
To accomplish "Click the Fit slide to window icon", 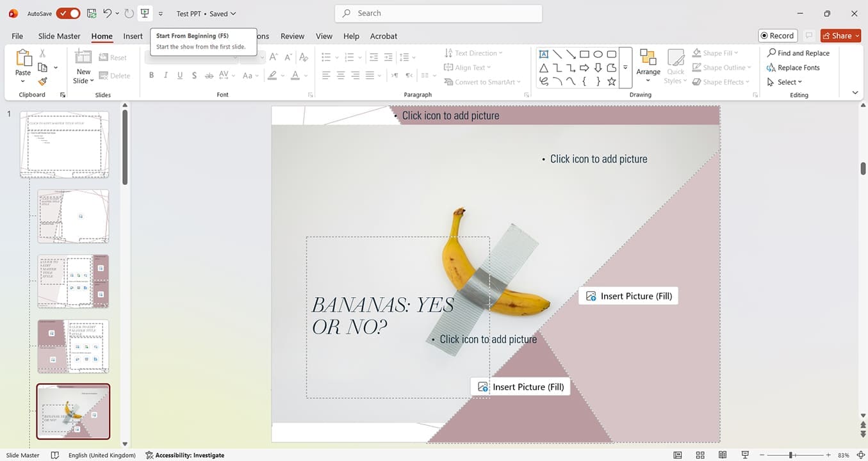I will [x=860, y=455].
